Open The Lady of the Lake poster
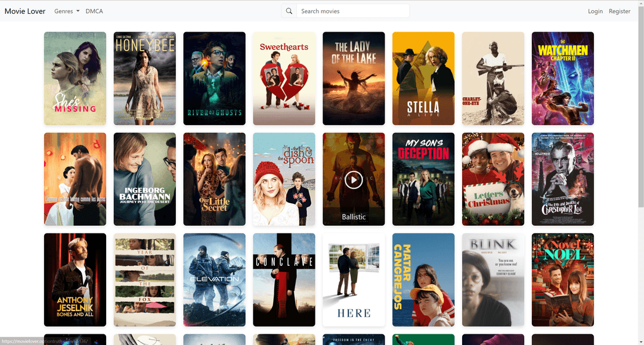 coord(354,78)
